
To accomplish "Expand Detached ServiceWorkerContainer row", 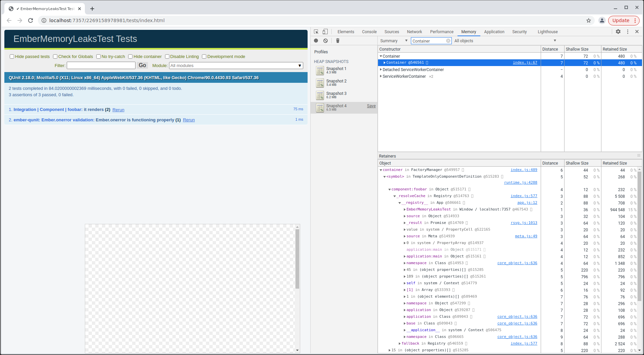I will coord(381,70).
